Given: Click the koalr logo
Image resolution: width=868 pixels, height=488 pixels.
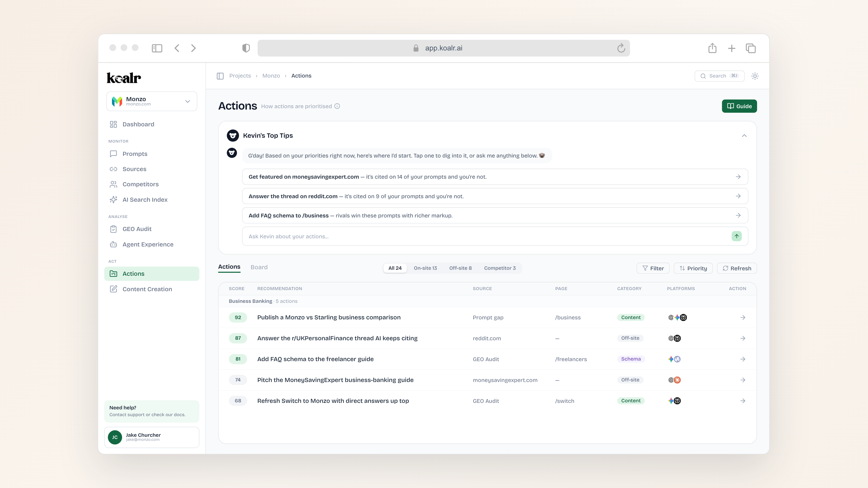Looking at the screenshot, I should [124, 78].
